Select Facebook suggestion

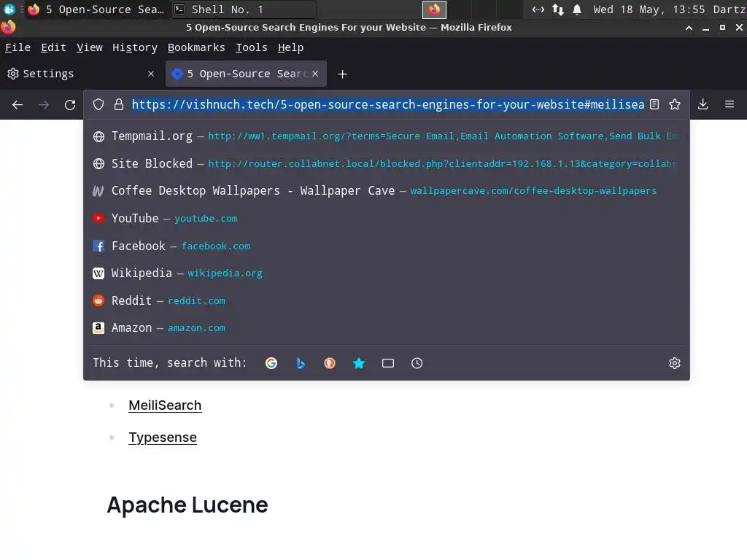point(387,246)
